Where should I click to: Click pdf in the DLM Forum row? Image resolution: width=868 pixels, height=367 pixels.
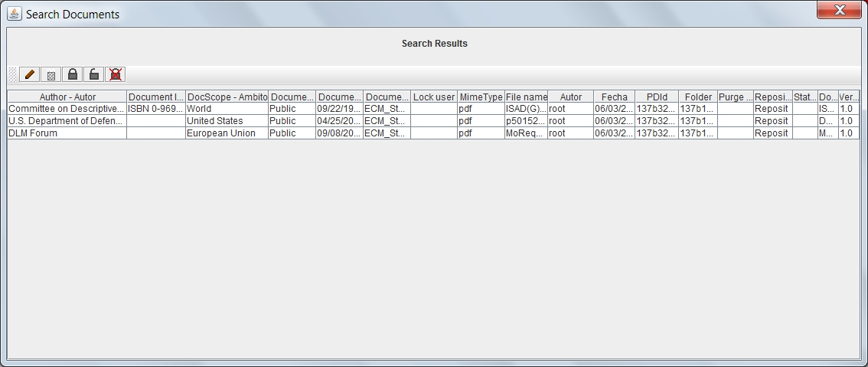tap(481, 133)
